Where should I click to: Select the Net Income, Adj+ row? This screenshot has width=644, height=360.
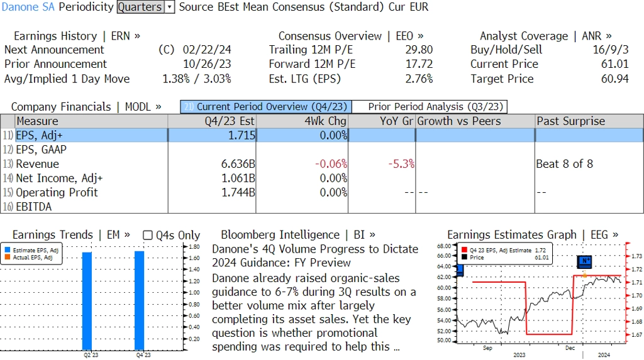click(322, 178)
